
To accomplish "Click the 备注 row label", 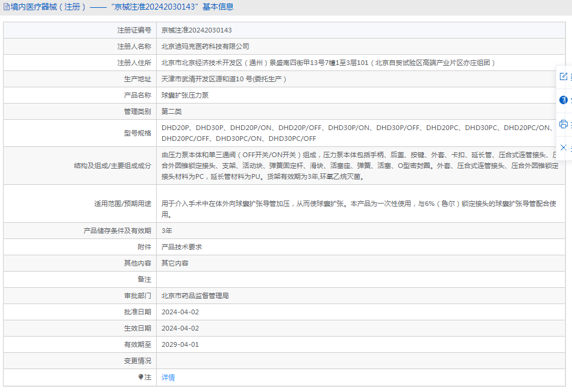I will coord(145,279).
